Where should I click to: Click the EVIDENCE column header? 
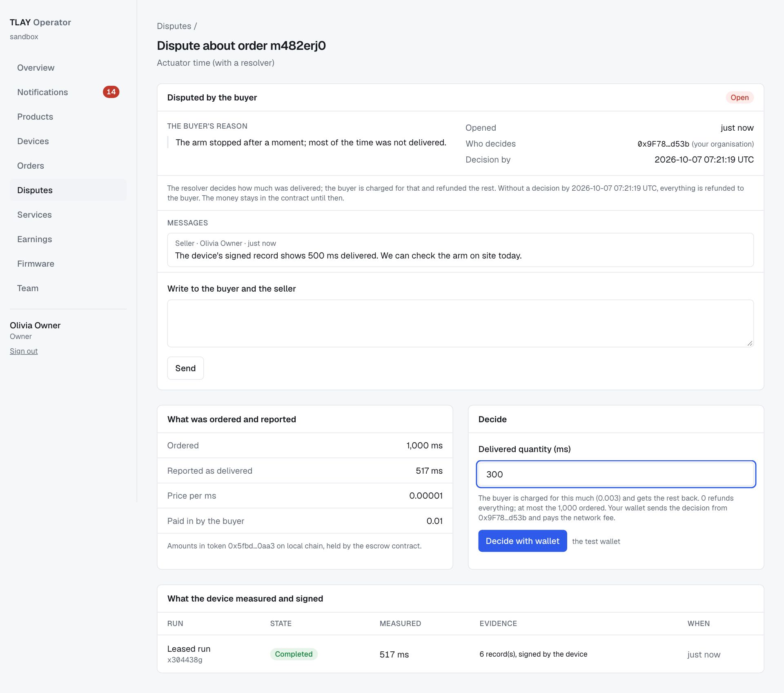[x=498, y=624]
